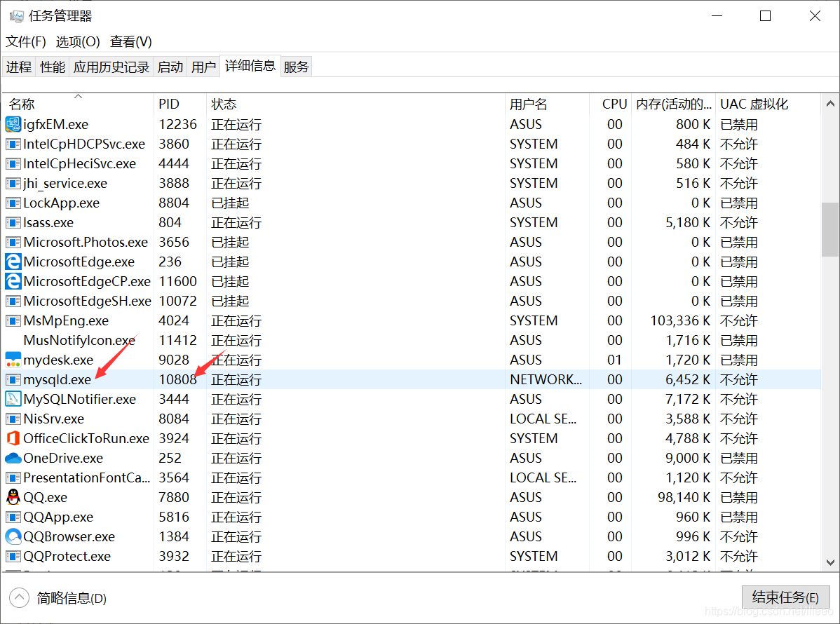Click the PresentationFontCa... process icon
The height and width of the screenshot is (624, 840).
click(13, 477)
